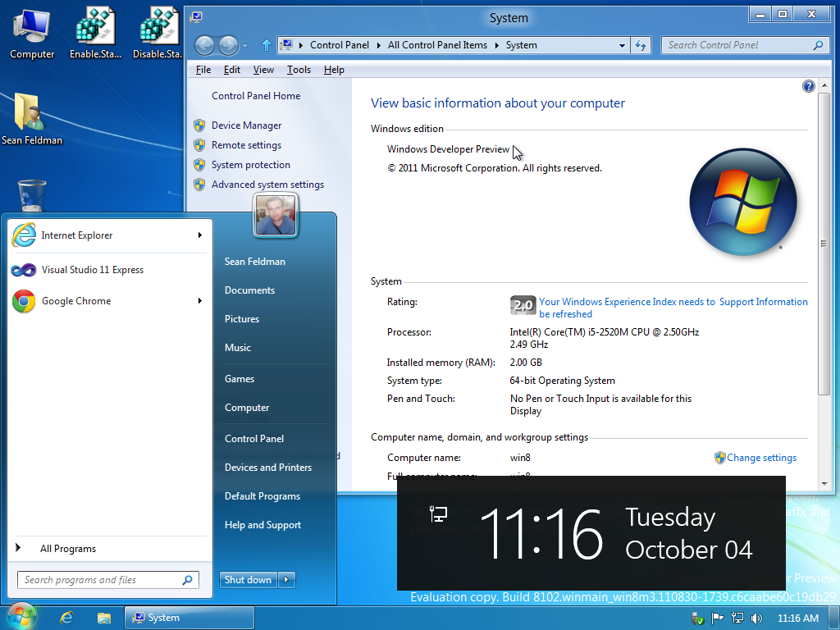Viewport: 840px width, 630px height.
Task: Click the search magnifier in Search Control Panel
Action: coord(818,46)
